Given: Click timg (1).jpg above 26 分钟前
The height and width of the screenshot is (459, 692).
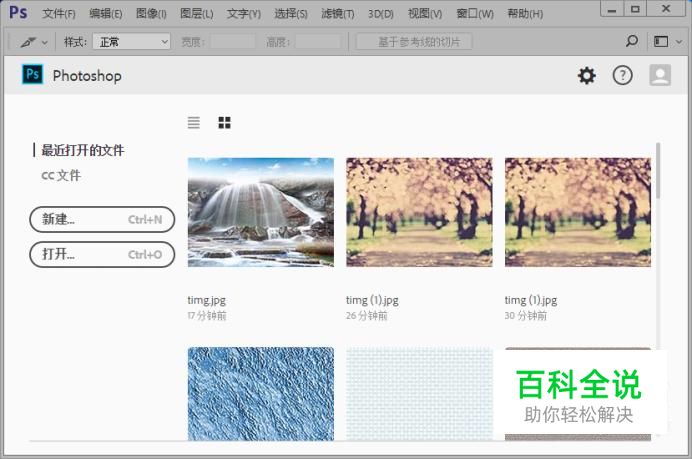Looking at the screenshot, I should click(x=372, y=301).
